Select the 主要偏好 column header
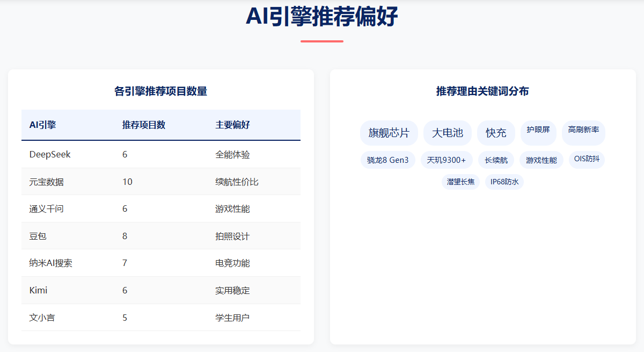 (x=254, y=125)
